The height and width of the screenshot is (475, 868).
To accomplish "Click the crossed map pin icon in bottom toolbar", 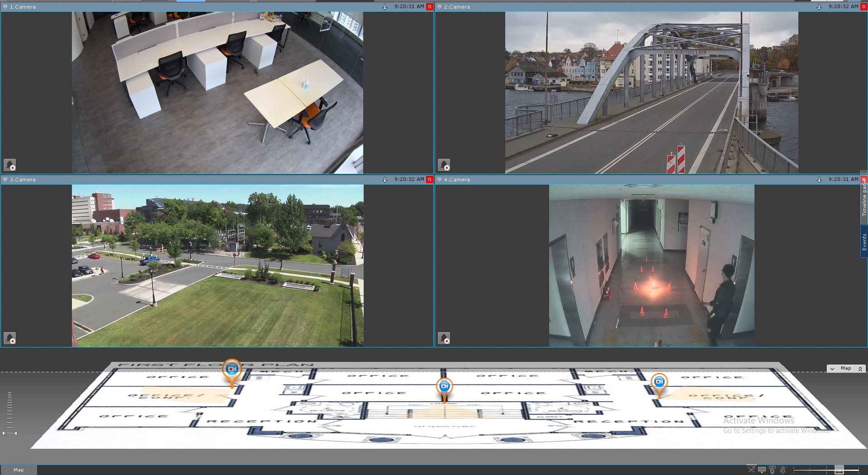I will [x=772, y=470].
